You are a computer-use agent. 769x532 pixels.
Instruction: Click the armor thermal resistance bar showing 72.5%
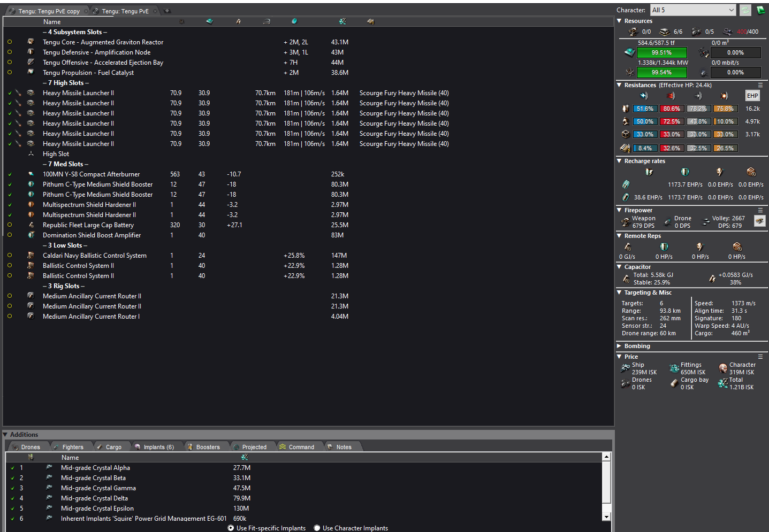672,121
